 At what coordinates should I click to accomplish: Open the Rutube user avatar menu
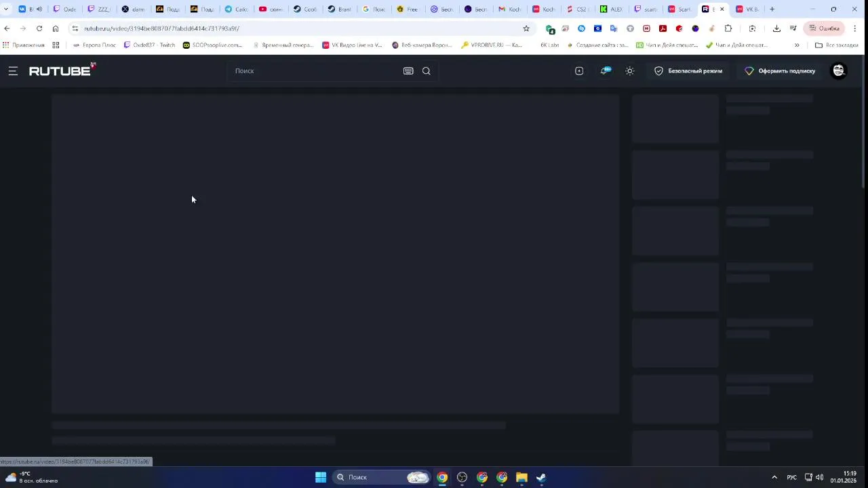(x=839, y=70)
